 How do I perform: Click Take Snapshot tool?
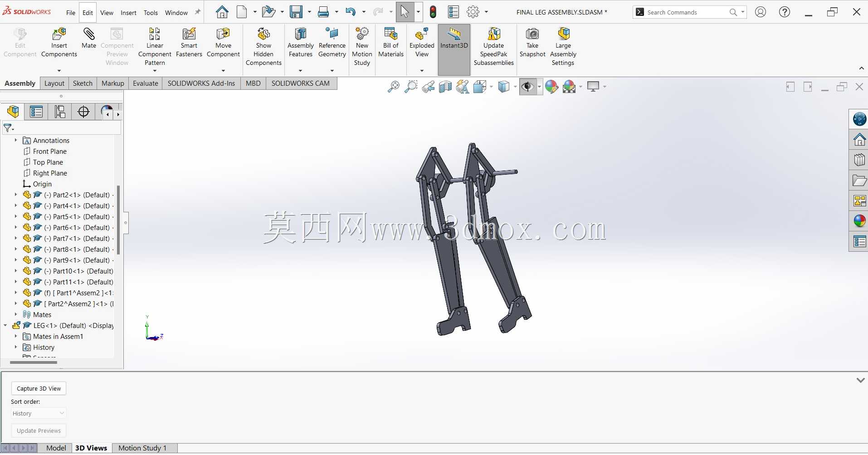(x=532, y=43)
